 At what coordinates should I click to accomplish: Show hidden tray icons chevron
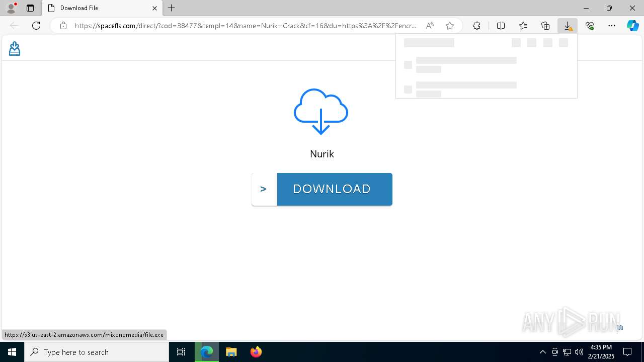(542, 352)
